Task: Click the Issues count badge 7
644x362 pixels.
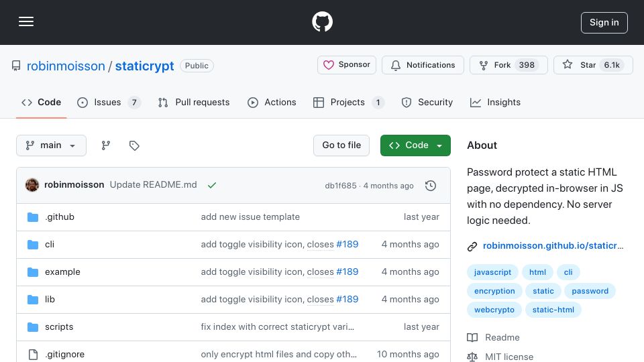Action: coord(134,102)
